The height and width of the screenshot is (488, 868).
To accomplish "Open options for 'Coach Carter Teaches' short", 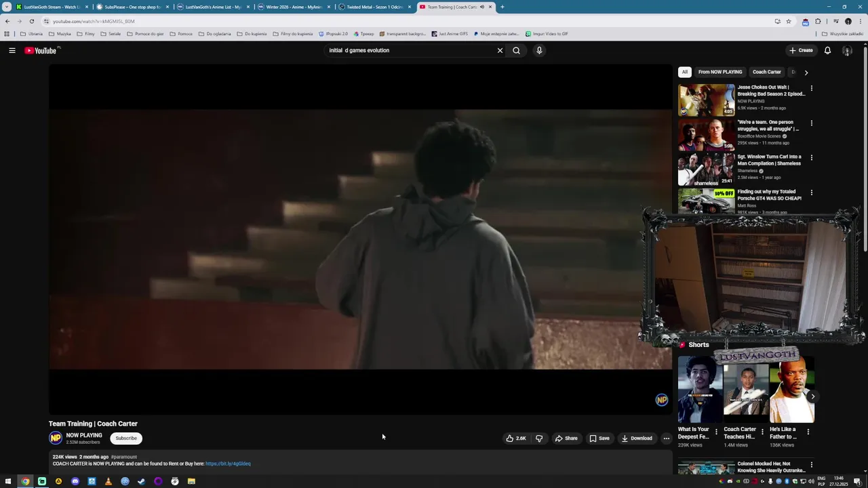I will point(762,432).
